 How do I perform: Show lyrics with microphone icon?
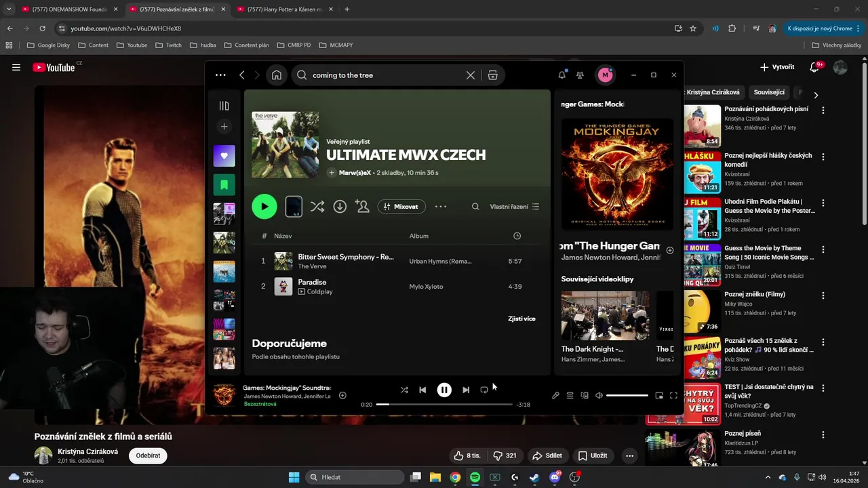(x=555, y=395)
